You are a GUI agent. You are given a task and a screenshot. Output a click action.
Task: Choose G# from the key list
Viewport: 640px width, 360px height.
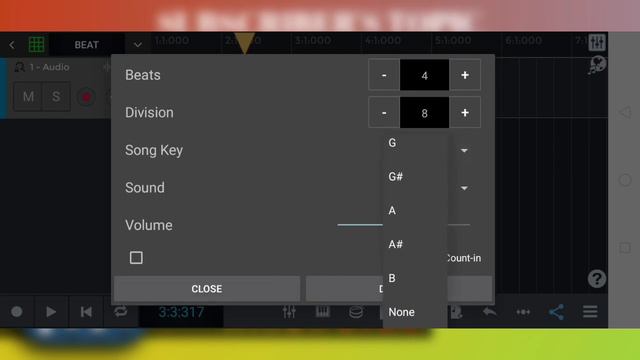[x=415, y=177]
